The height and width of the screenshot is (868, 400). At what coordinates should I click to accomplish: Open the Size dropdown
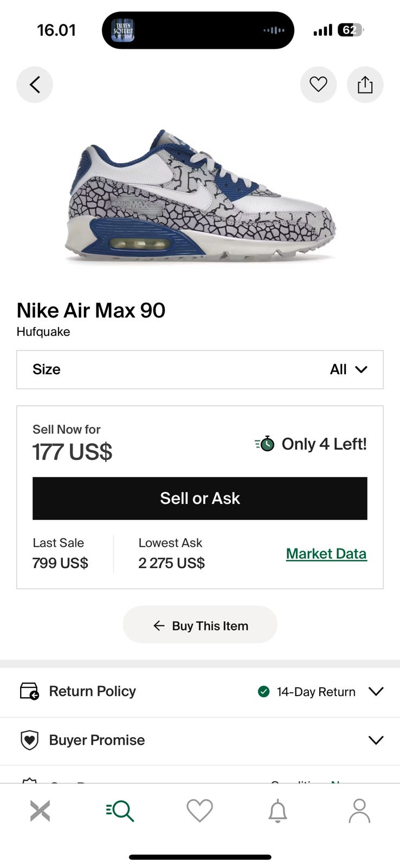pyautogui.click(x=200, y=369)
